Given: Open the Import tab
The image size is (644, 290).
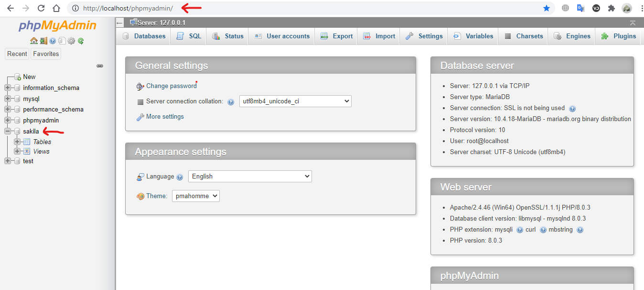Looking at the screenshot, I should [x=379, y=36].
